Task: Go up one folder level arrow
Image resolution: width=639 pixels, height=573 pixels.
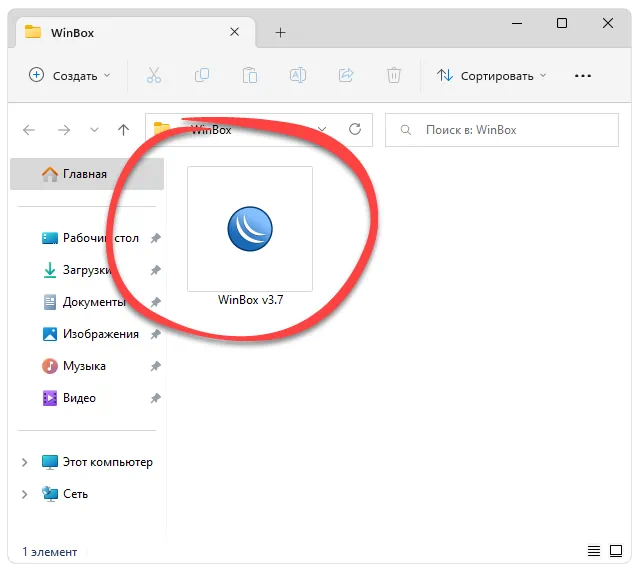Action: click(123, 130)
